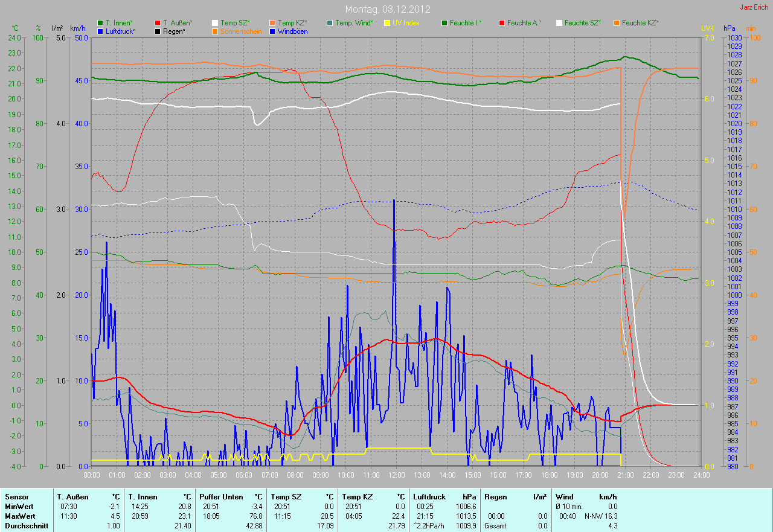The height and width of the screenshot is (532, 773).
Task: Click the Durchschnitt row label in table
Action: [24, 526]
